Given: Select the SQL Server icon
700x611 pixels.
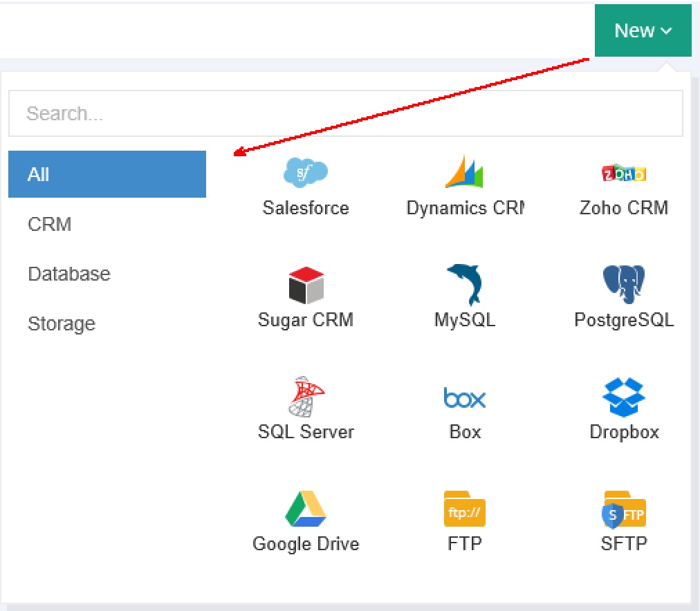Looking at the screenshot, I should tap(306, 397).
